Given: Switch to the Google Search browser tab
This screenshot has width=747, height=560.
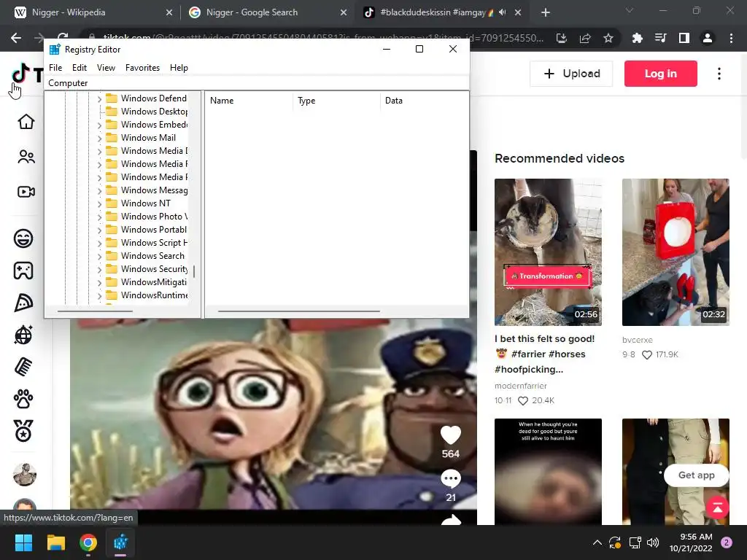Looking at the screenshot, I should pos(267,12).
